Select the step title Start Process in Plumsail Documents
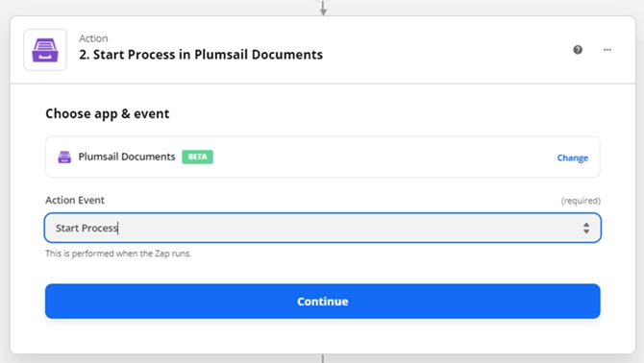The image size is (644, 363). (x=201, y=55)
